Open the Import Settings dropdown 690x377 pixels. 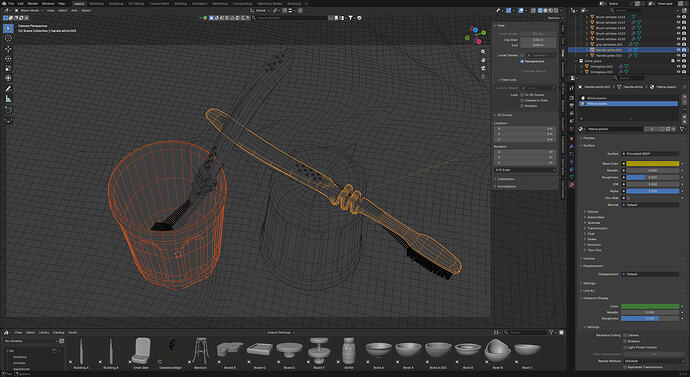(280, 333)
